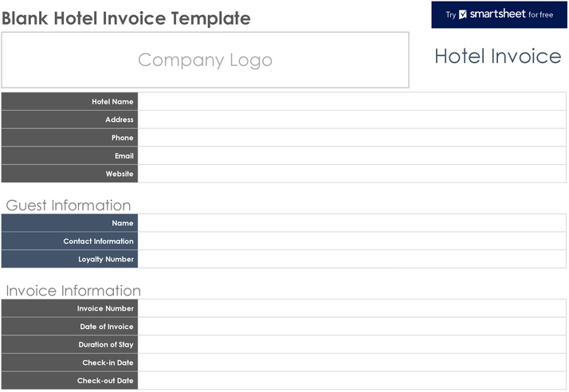Select the Invoice Number field

[x=351, y=308]
